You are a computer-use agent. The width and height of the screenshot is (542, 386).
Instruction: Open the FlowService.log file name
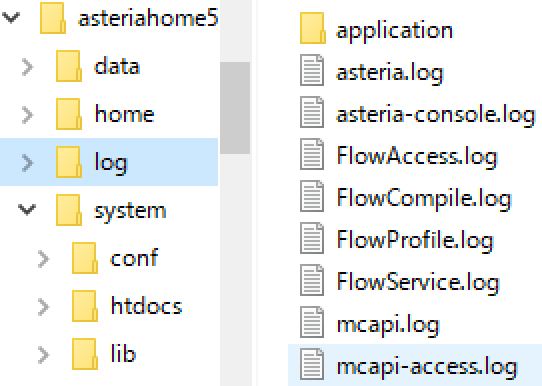(x=418, y=282)
